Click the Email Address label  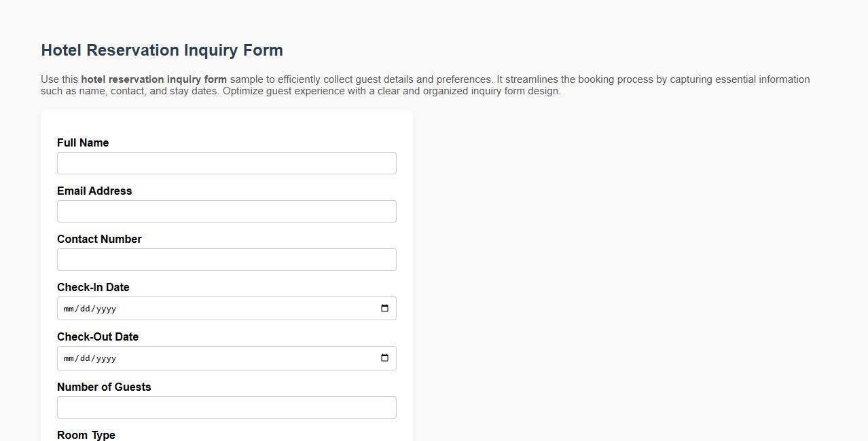click(94, 191)
